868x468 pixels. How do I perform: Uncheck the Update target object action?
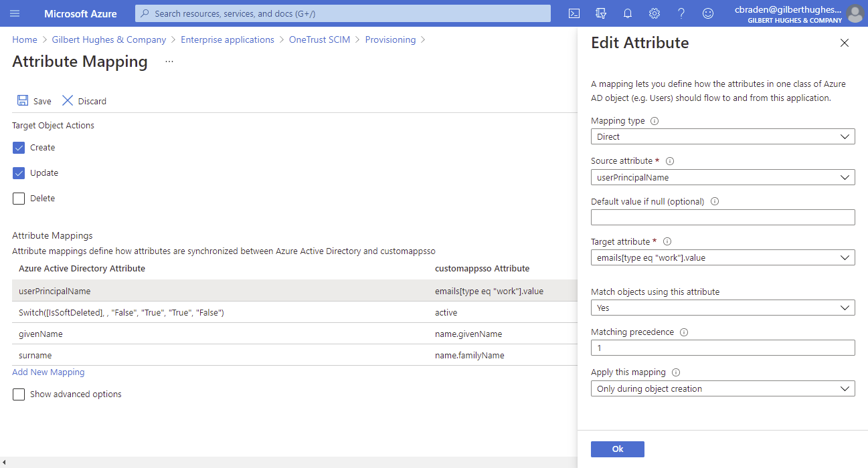click(18, 172)
